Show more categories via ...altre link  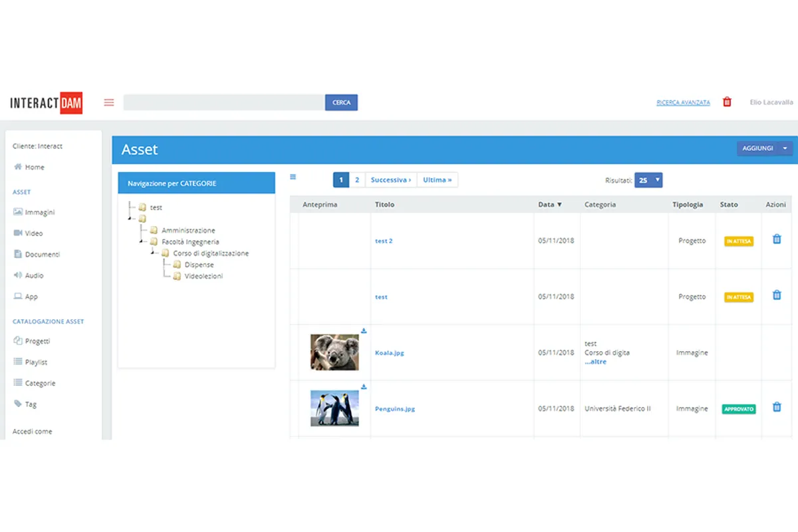tap(596, 362)
